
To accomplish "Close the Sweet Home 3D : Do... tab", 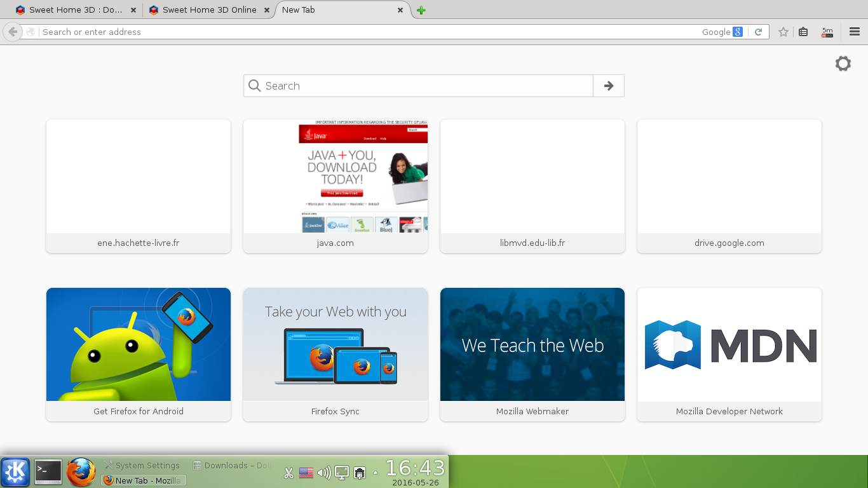I will tap(133, 10).
